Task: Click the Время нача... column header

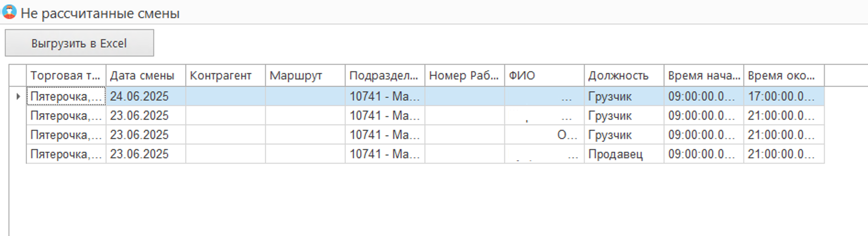Action: point(704,76)
